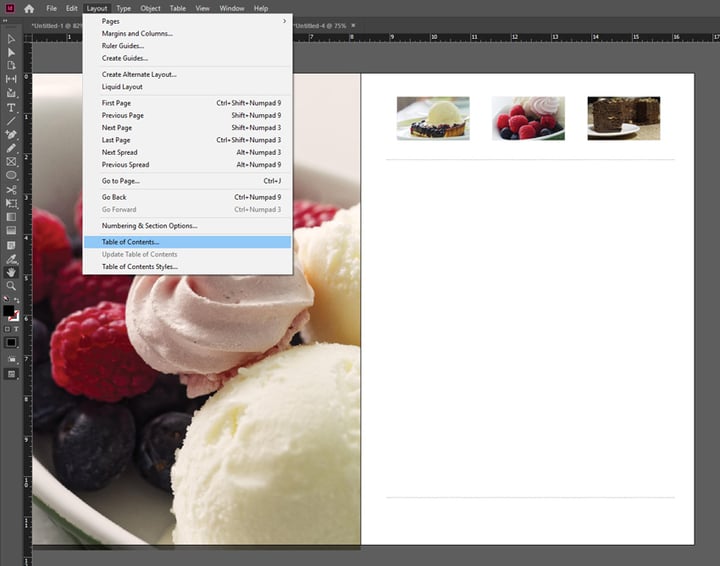
Task: Select the Note tool
Action: click(11, 245)
